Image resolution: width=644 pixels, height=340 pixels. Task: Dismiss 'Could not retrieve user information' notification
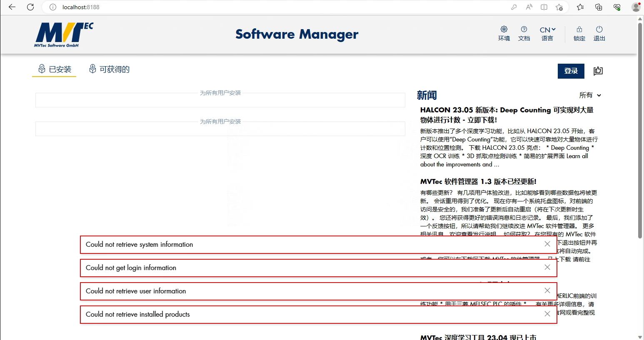pyautogui.click(x=547, y=291)
